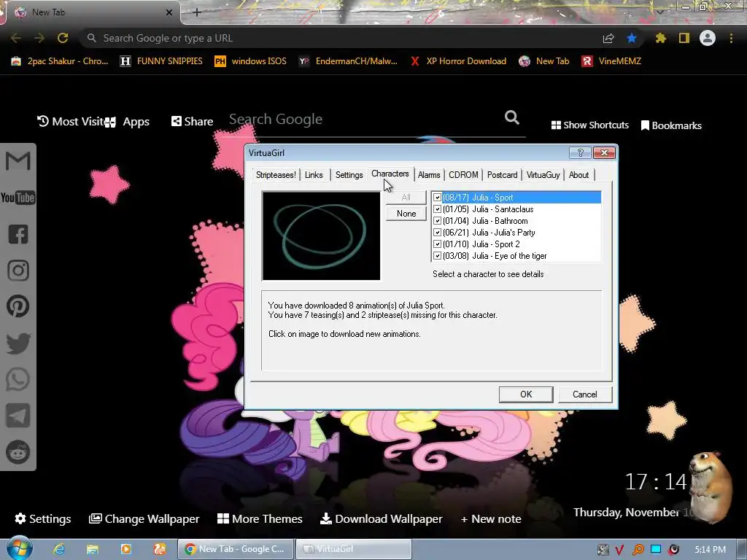Go back in Chrome
Image resolution: width=747 pixels, height=560 pixels.
(x=16, y=38)
